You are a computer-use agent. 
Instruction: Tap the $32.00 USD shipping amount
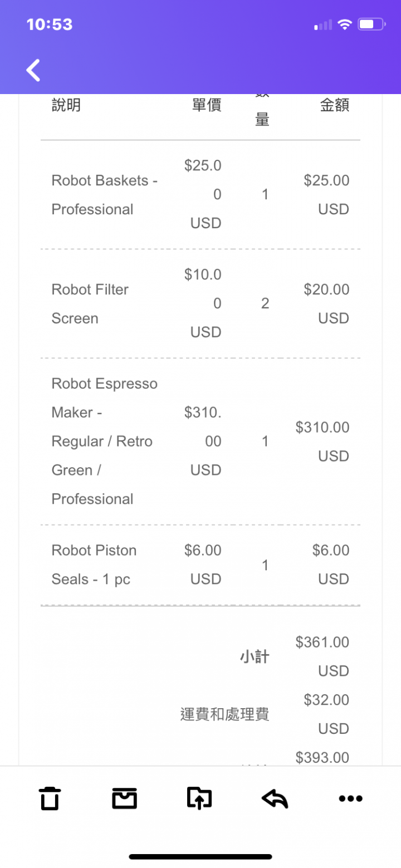click(326, 714)
